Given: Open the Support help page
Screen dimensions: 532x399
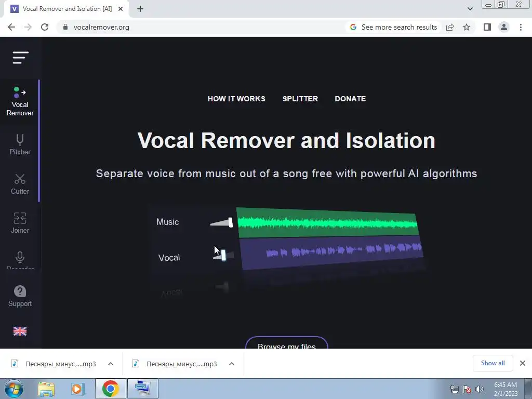Looking at the screenshot, I should click(x=20, y=297).
